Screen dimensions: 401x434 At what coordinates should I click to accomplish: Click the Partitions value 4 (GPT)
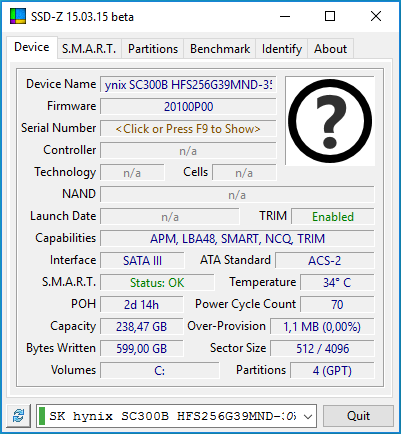[332, 371]
